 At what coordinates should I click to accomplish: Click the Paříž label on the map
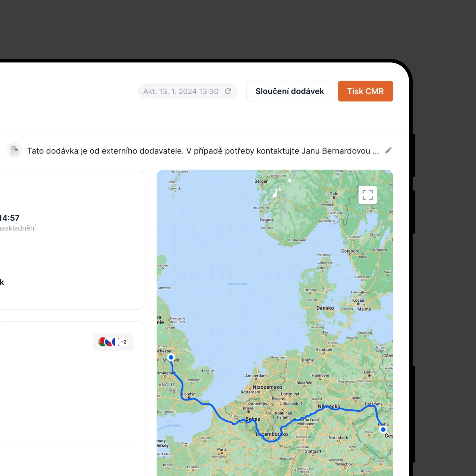222,450
